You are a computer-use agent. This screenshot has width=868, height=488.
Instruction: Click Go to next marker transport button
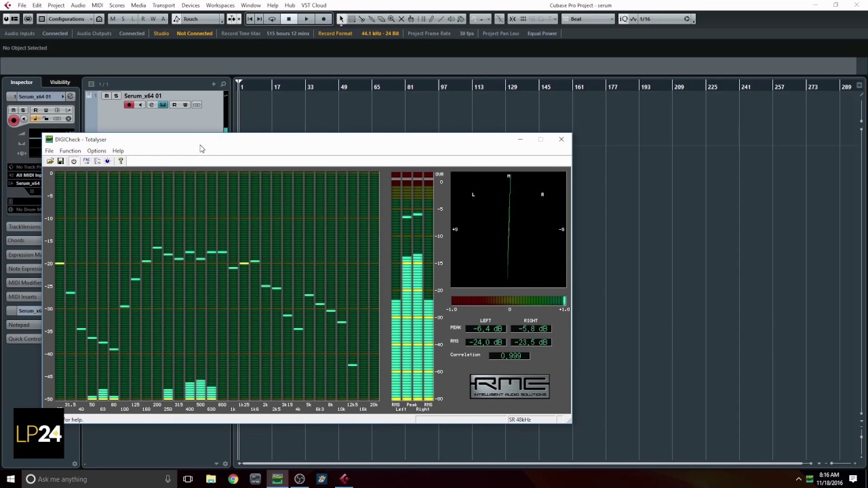(x=260, y=19)
